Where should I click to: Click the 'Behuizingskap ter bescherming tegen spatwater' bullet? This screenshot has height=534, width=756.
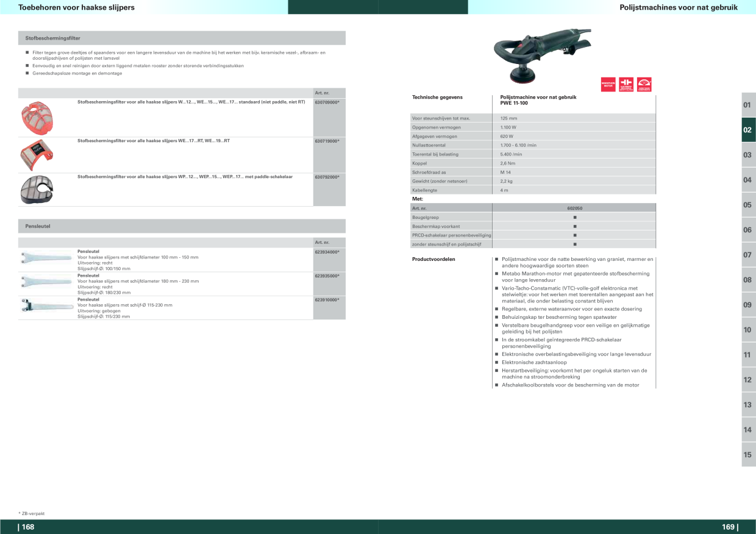559,317
